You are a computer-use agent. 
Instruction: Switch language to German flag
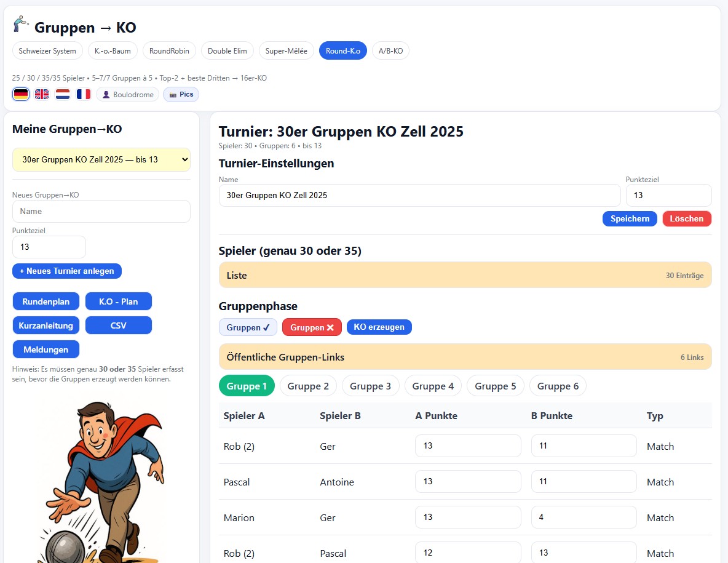click(x=21, y=94)
